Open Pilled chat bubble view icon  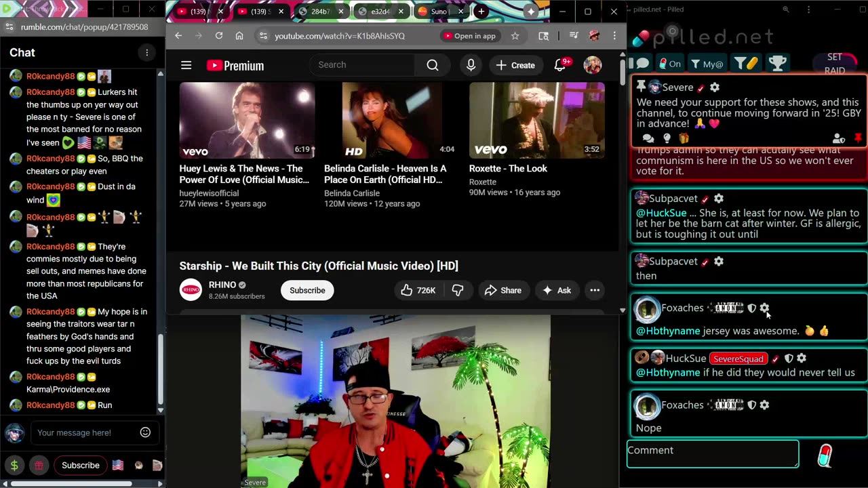pyautogui.click(x=642, y=64)
